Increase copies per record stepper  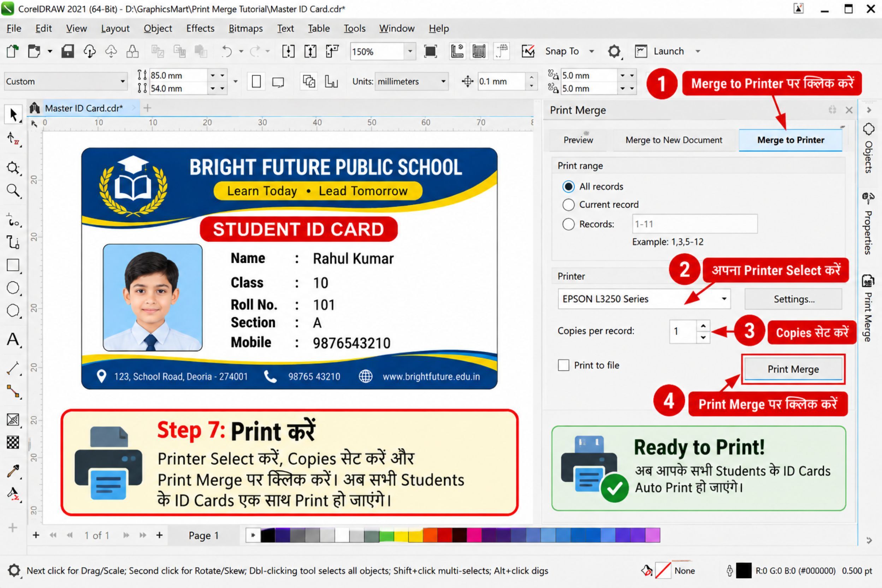coord(703,326)
